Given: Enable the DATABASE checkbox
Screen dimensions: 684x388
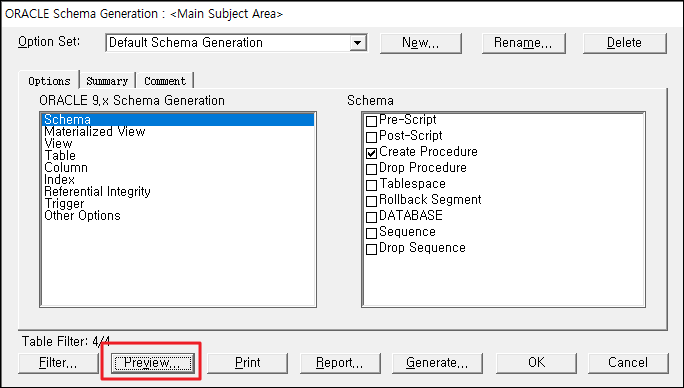Looking at the screenshot, I should click(x=371, y=217).
